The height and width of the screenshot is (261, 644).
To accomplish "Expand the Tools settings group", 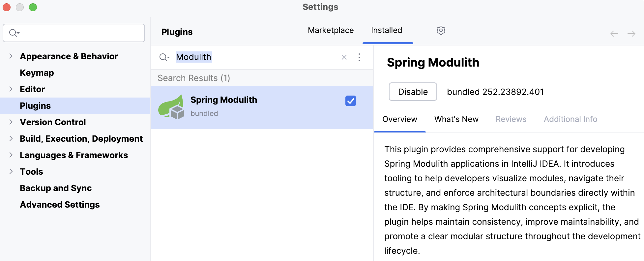I will (11, 171).
